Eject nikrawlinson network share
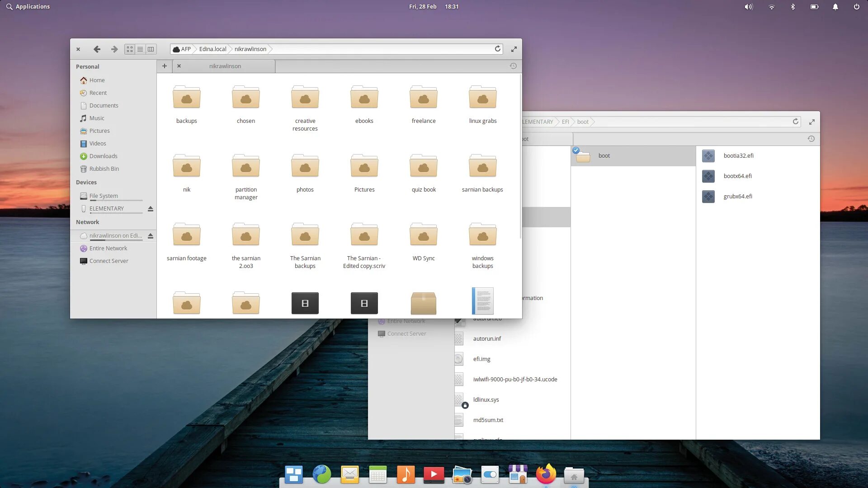 (151, 236)
